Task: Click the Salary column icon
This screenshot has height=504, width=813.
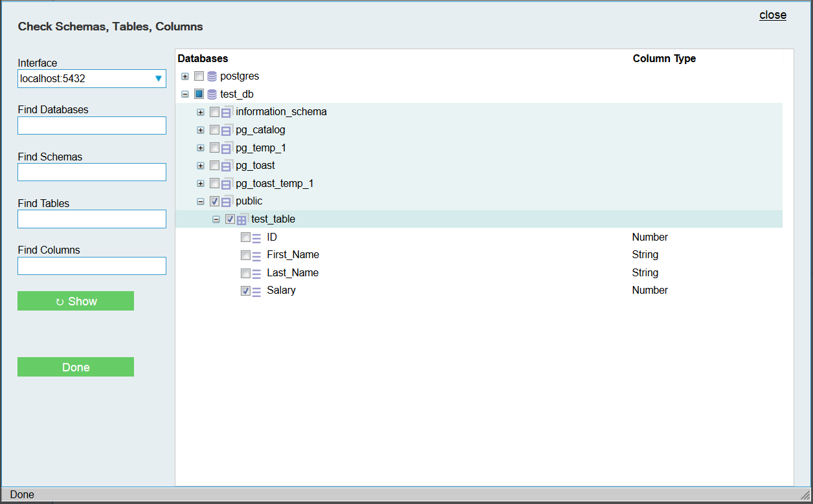Action: (x=257, y=291)
